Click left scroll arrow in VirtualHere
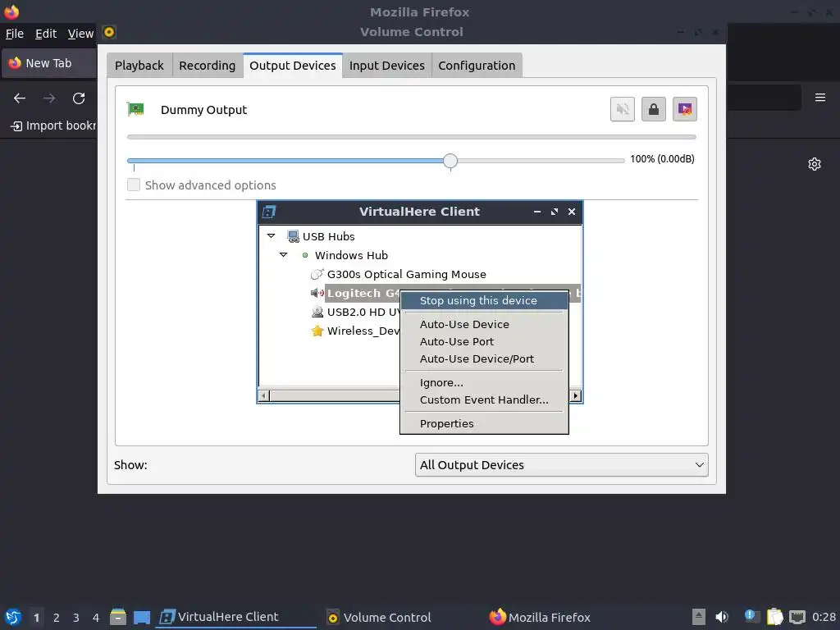The width and height of the screenshot is (840, 630). point(263,396)
